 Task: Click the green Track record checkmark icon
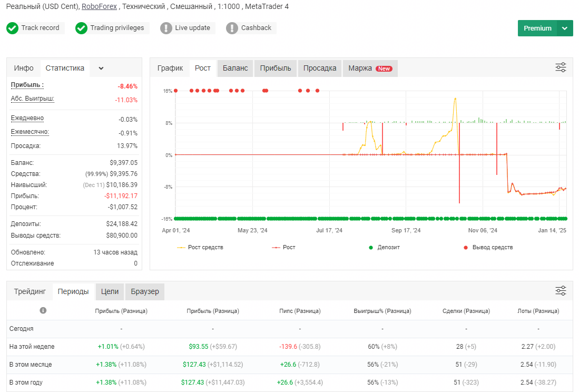[12, 28]
